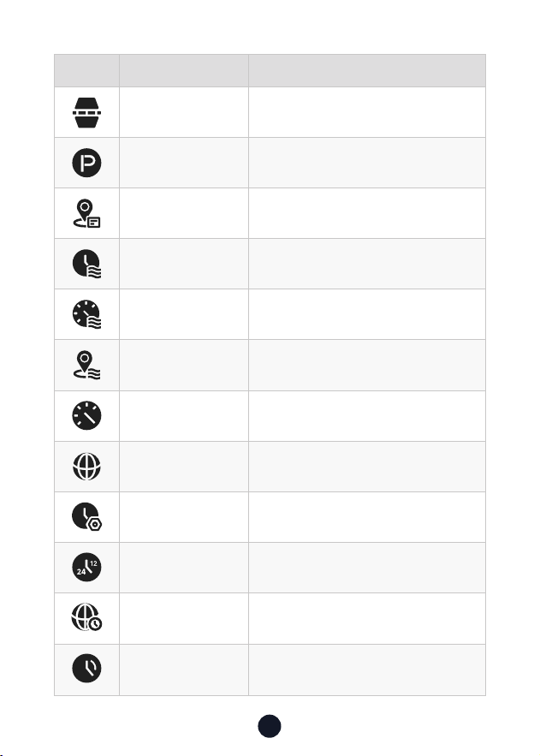Select the plain globe icon
This screenshot has height=756, width=540.
[86, 467]
